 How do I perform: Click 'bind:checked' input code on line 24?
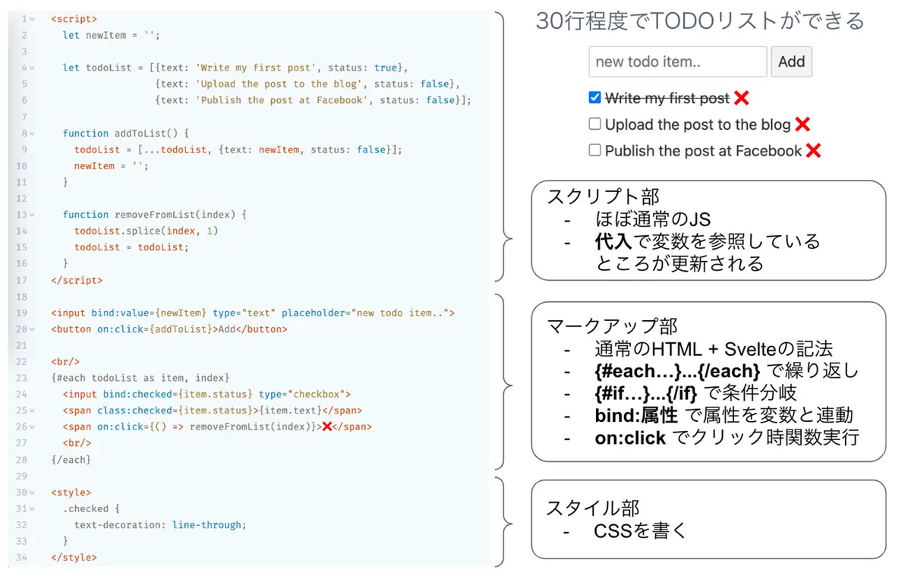pos(206,394)
